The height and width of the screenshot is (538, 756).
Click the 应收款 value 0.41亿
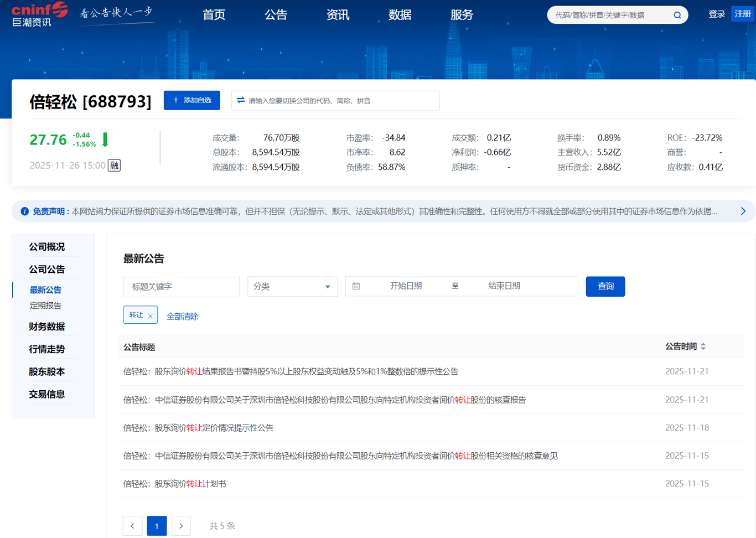711,167
